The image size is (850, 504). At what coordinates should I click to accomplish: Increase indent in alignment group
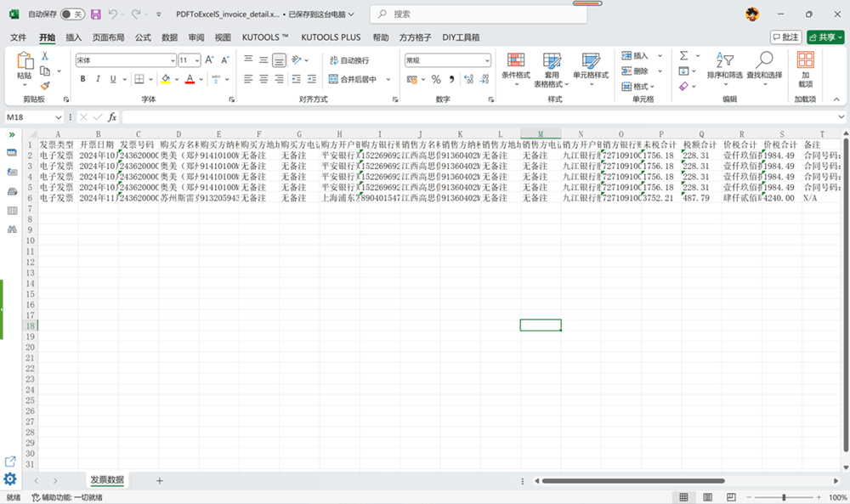pos(312,79)
